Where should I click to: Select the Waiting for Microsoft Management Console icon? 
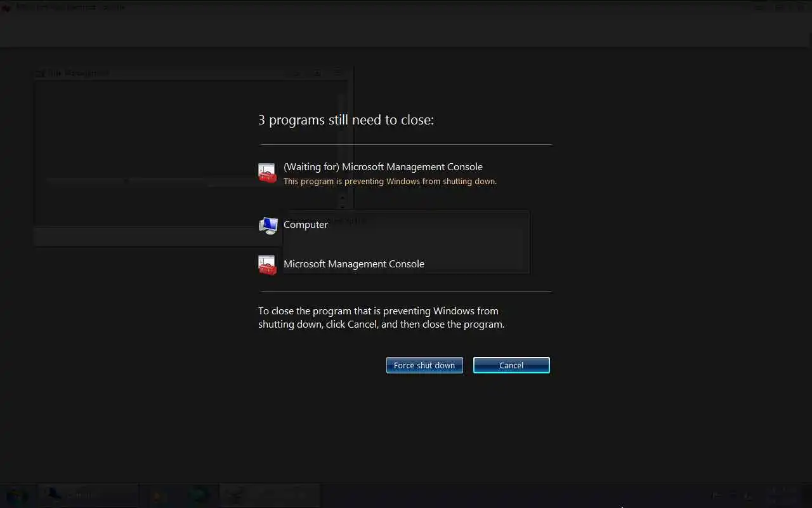[268, 173]
